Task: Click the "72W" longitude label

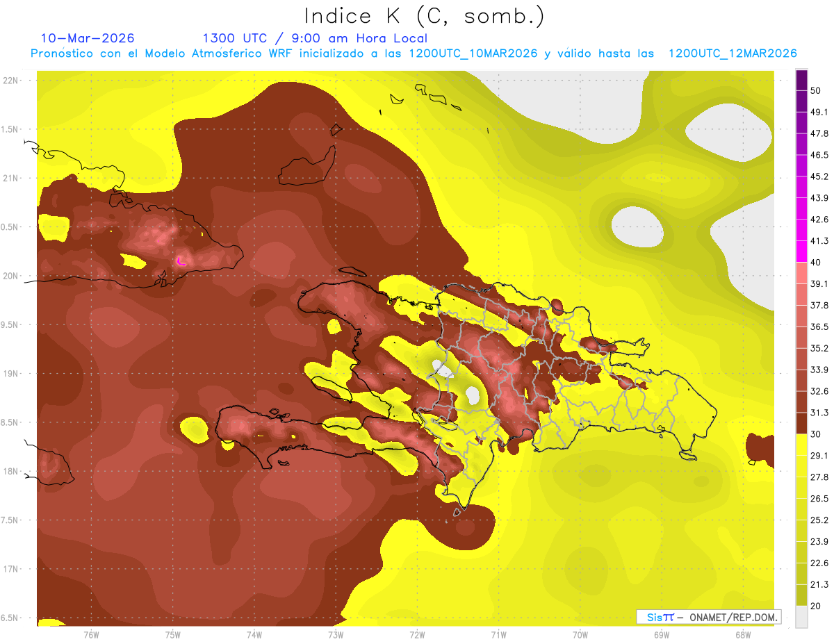Action: pos(417,635)
